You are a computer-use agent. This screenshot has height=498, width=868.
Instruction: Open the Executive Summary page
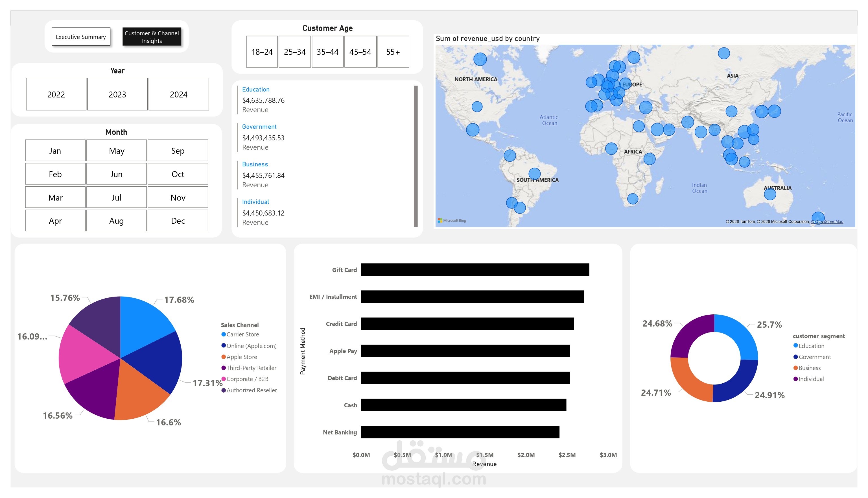point(81,37)
